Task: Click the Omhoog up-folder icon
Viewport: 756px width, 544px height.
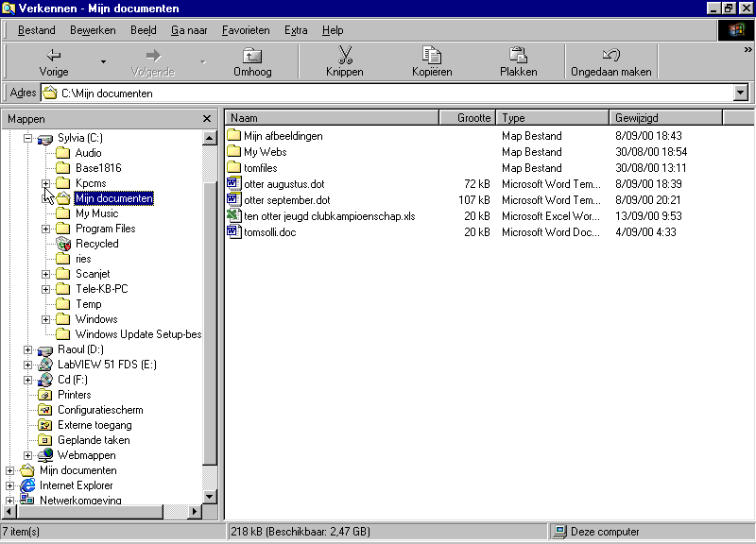Action: point(252,56)
